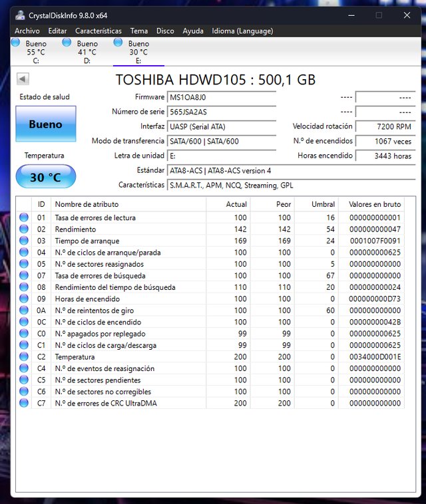Click the 3443 horas power-on hours field
The height and width of the screenshot is (504, 426).
(x=385, y=156)
